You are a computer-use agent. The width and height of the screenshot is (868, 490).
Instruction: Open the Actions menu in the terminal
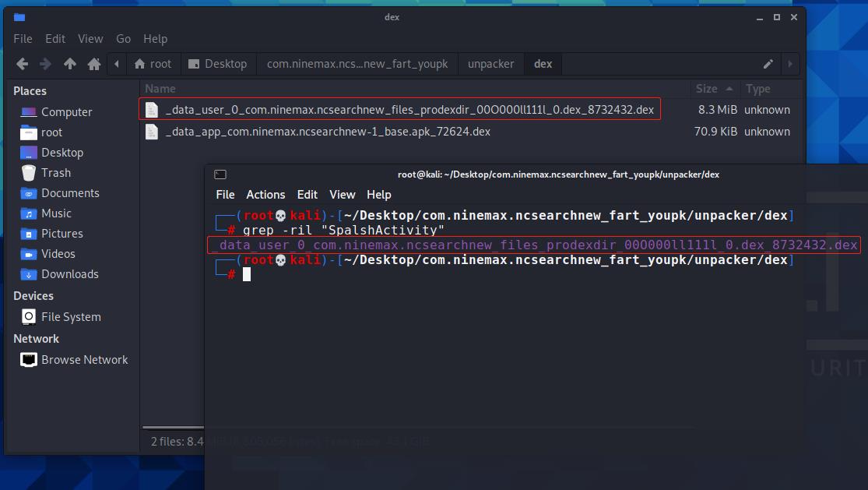265,194
